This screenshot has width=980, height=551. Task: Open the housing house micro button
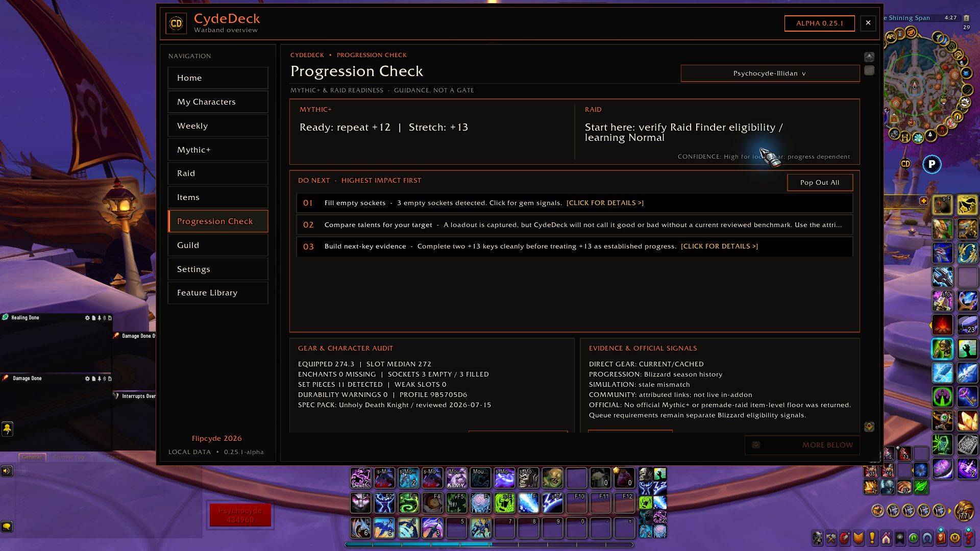click(886, 538)
